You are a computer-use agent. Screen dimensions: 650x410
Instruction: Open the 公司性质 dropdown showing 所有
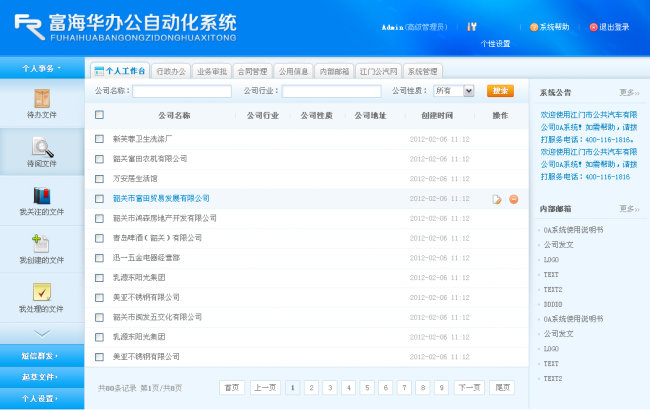[454, 91]
